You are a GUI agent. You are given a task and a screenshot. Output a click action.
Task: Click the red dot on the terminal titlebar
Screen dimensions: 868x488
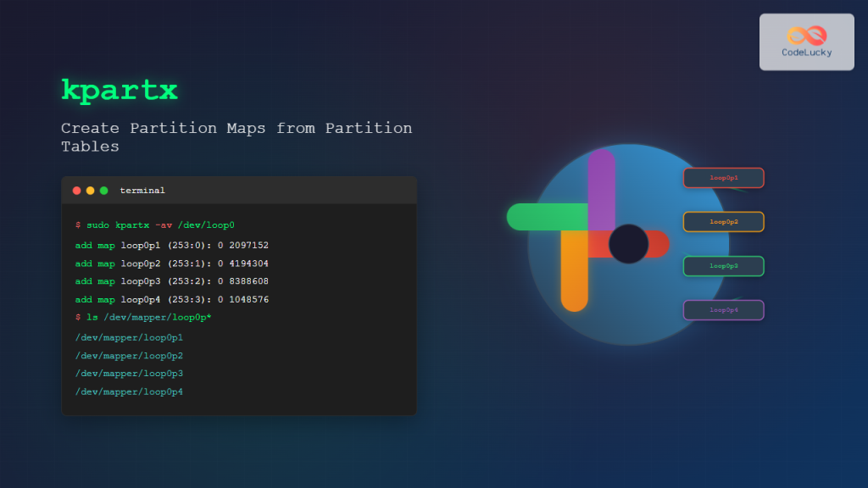(x=77, y=191)
